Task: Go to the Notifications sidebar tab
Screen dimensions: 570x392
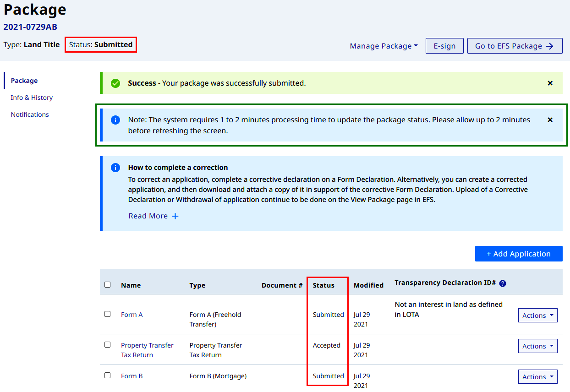Action: pyautogui.click(x=30, y=114)
